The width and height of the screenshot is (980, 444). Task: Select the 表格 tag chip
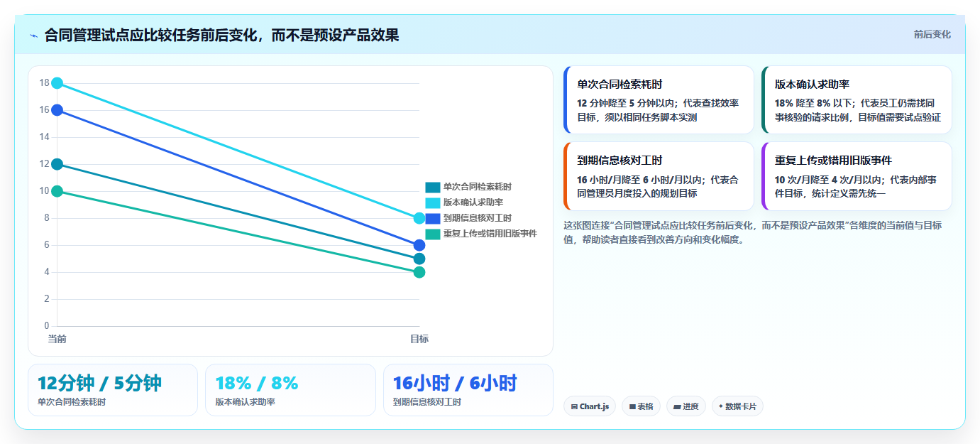point(641,406)
